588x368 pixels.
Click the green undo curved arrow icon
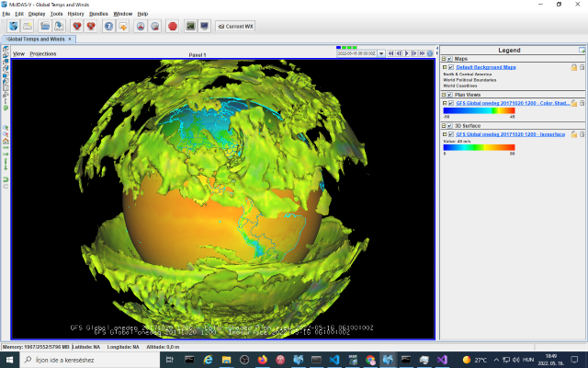[6, 179]
